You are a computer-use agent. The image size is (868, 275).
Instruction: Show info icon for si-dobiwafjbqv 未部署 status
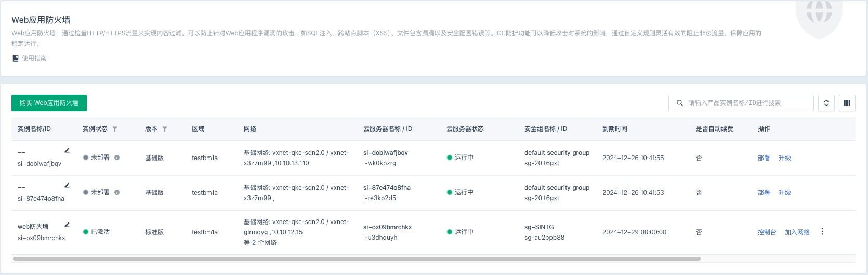click(117, 158)
